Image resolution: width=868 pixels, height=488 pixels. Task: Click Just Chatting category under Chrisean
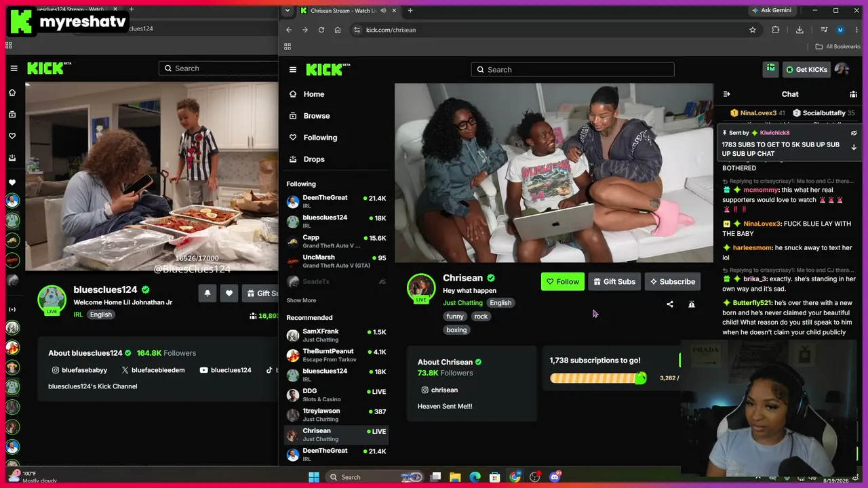[x=462, y=303]
